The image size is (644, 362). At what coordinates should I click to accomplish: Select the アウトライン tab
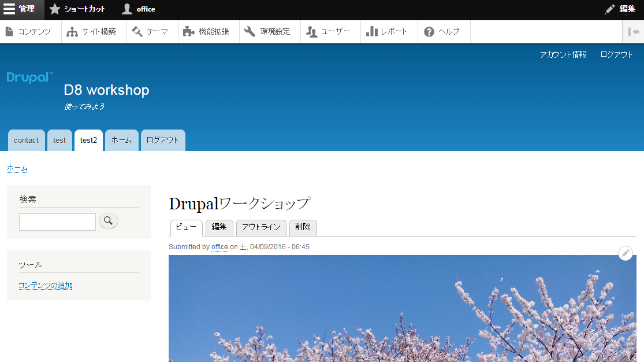(261, 227)
